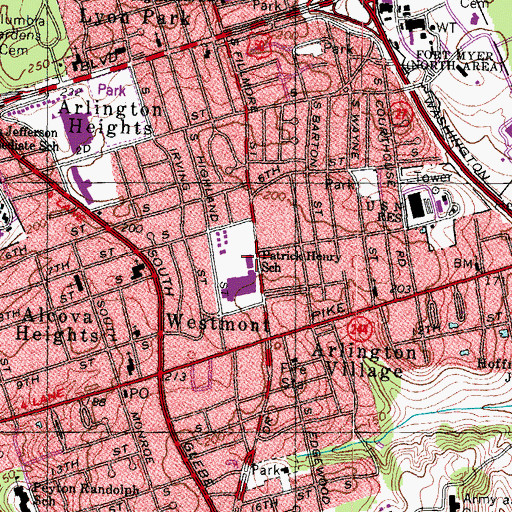Image resolution: width=512 pixels, height=512 pixels.
Task: Click the route 27 highway shield
Action: click(402, 114)
